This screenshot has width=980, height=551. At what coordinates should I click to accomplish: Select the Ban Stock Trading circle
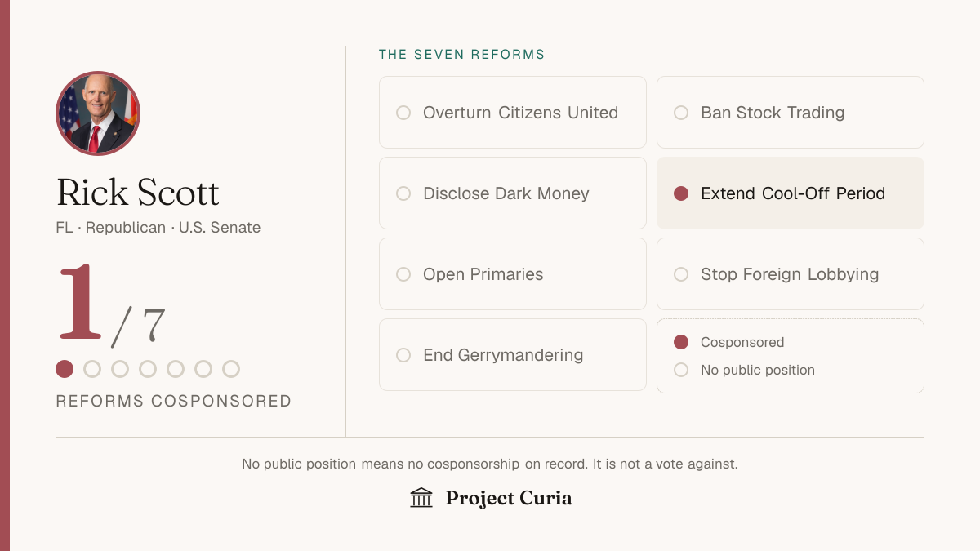pyautogui.click(x=681, y=113)
